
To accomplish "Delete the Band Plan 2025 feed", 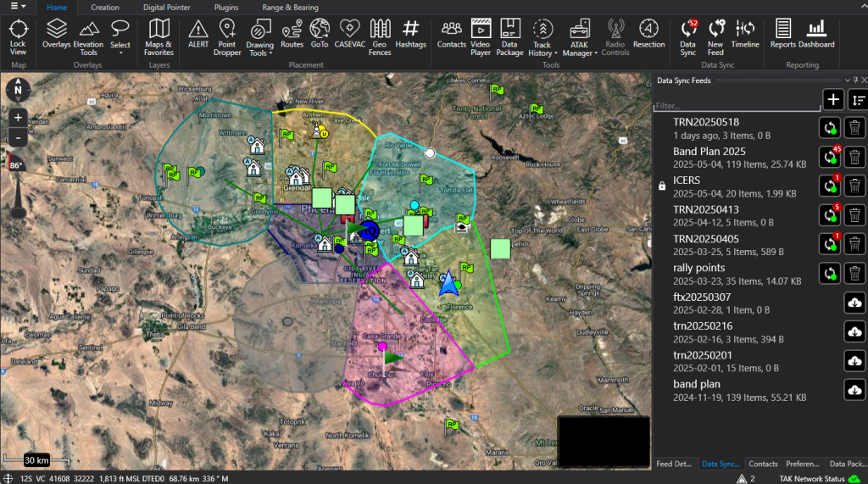I will click(854, 157).
